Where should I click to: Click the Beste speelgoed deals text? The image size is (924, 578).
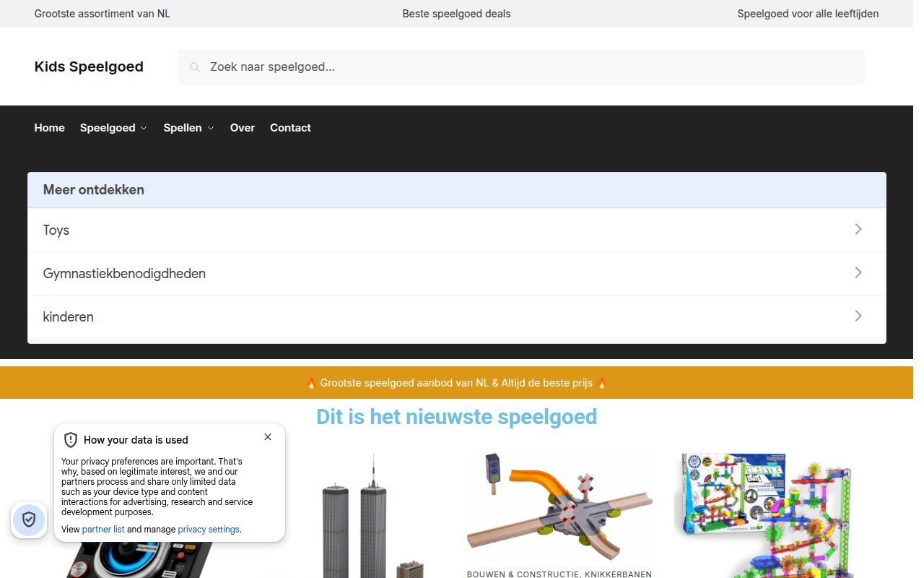click(x=456, y=14)
